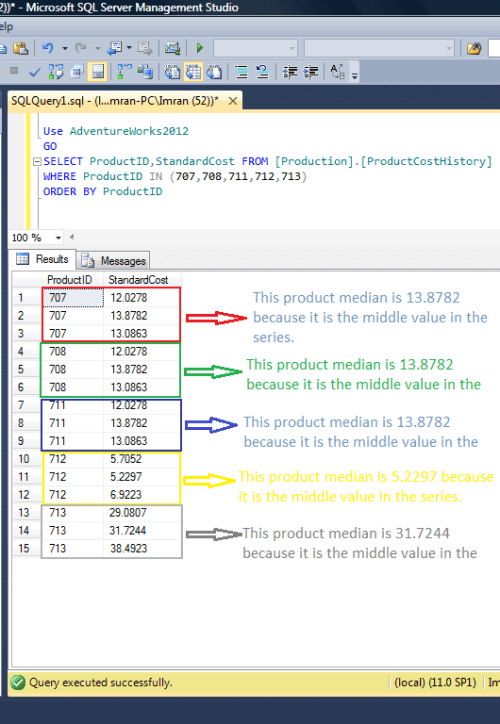The image size is (500, 724).
Task: Click ProductID cell 708 in row 4
Action: (x=73, y=351)
